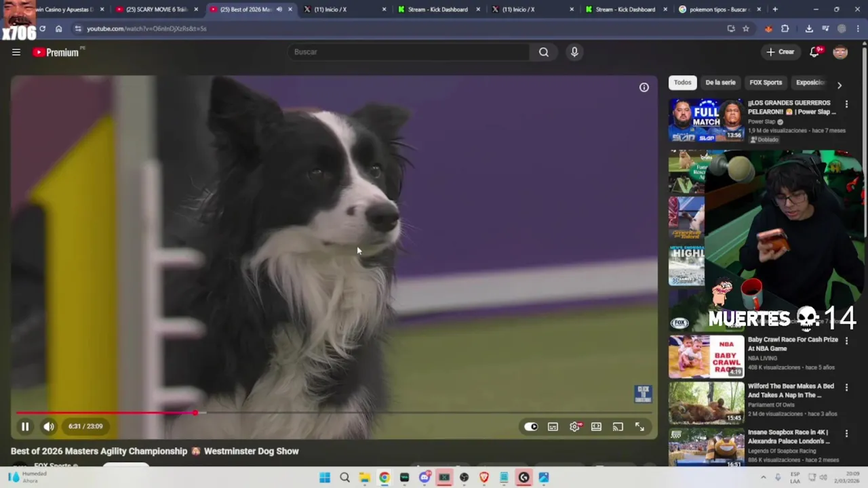Mute the video with the speaker icon
This screenshot has height=488, width=868.
coord(49,426)
